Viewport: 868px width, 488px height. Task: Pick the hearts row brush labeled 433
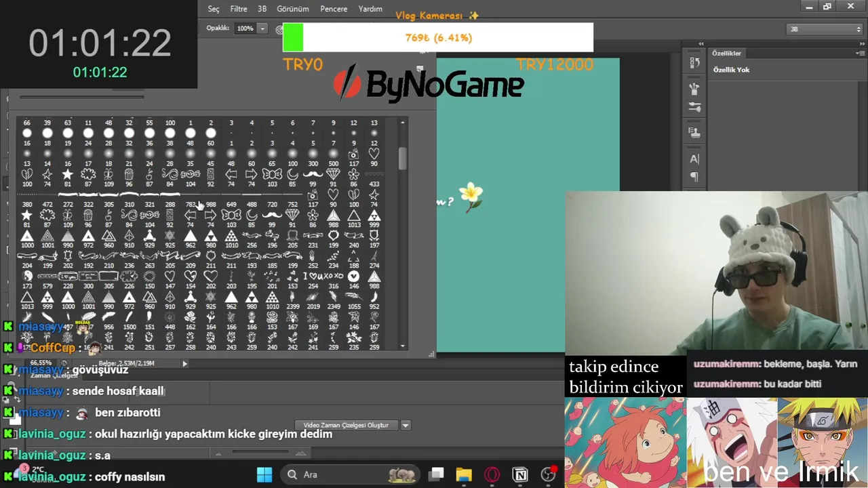pos(374,178)
